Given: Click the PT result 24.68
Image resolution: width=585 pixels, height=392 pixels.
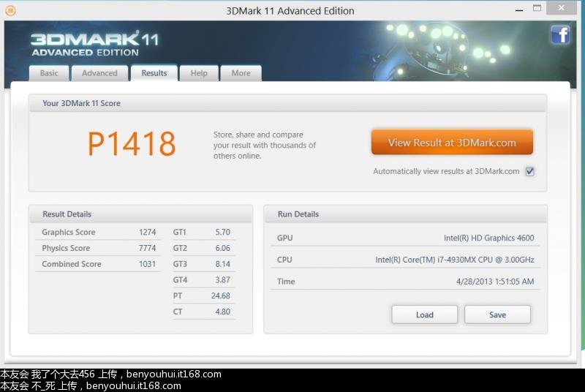Looking at the screenshot, I should [x=221, y=295].
